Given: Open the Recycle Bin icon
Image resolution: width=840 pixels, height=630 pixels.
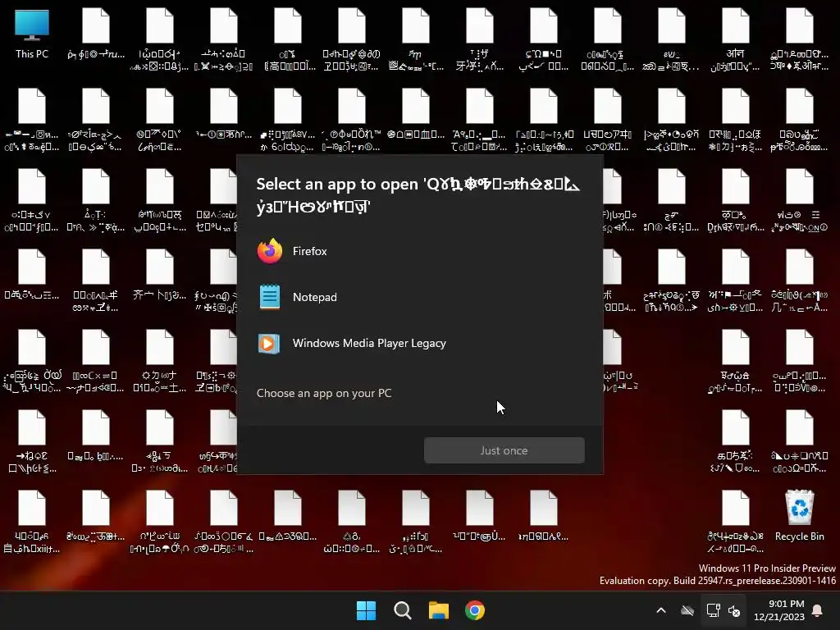Looking at the screenshot, I should point(799,516).
